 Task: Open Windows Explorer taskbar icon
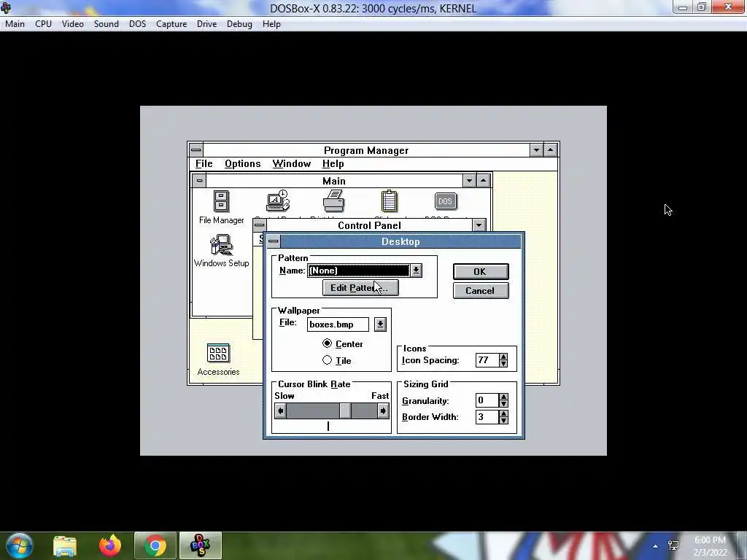(x=65, y=545)
